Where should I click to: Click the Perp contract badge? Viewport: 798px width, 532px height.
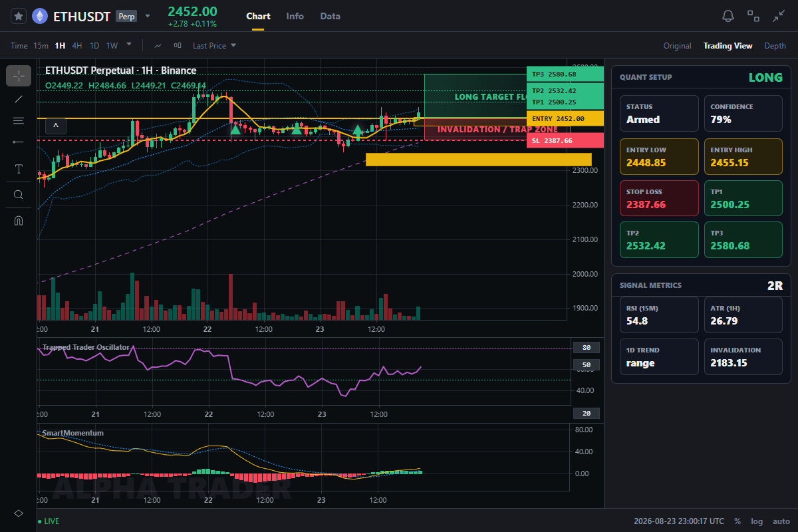coord(126,17)
